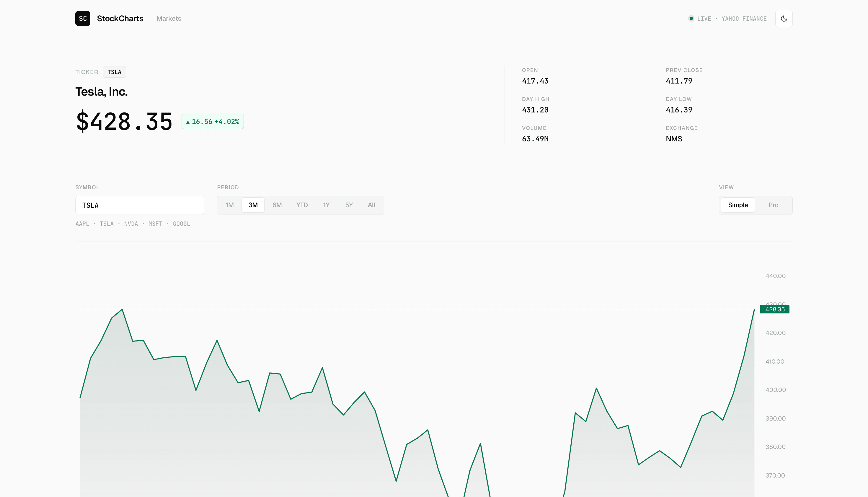
Task: Toggle dark mode with the moon icon
Action: (784, 18)
